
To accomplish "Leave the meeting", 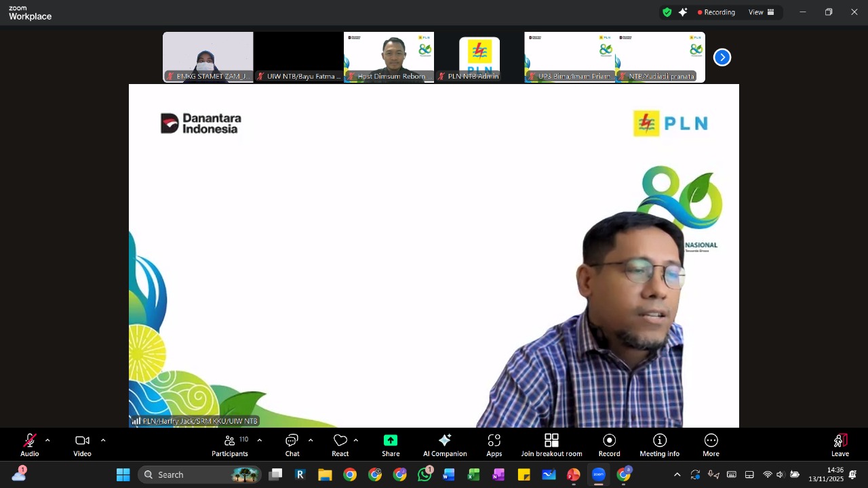I will [840, 445].
